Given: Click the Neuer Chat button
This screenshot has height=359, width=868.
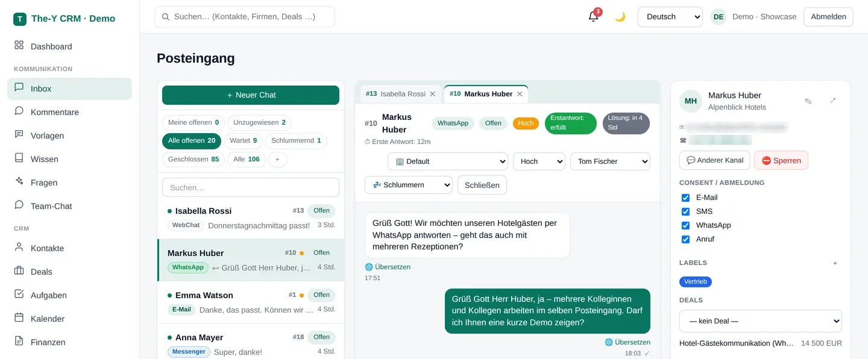Looking at the screenshot, I should tap(251, 95).
